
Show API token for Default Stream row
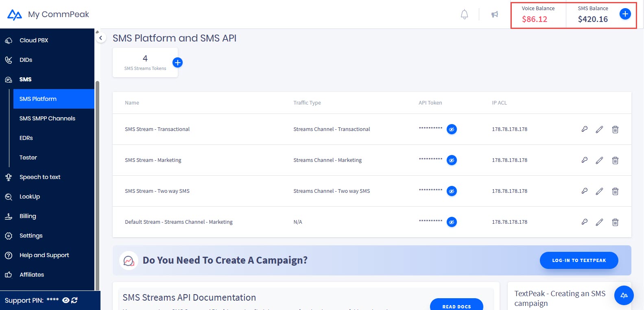tap(452, 222)
